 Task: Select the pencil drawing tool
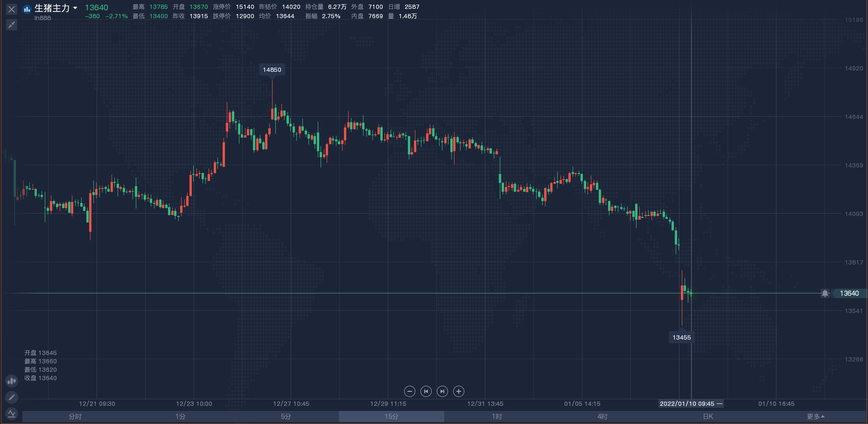(x=12, y=397)
